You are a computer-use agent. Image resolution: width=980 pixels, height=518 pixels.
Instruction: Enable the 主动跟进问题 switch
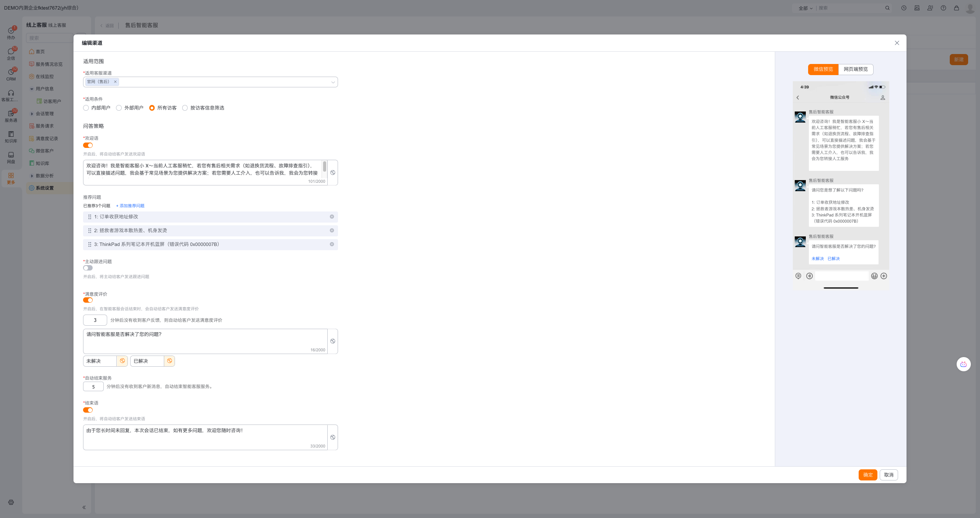(88, 268)
